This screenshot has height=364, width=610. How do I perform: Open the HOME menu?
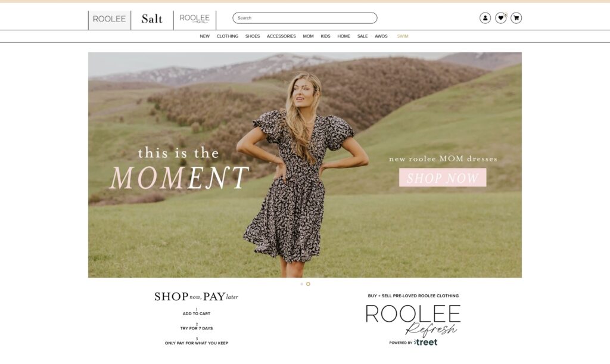[344, 36]
